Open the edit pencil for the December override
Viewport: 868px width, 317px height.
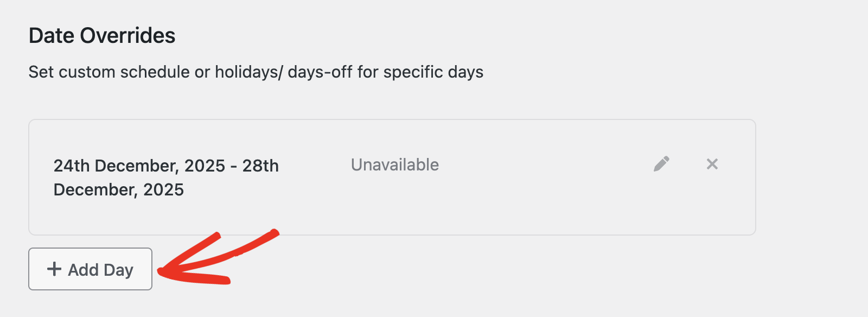click(662, 164)
